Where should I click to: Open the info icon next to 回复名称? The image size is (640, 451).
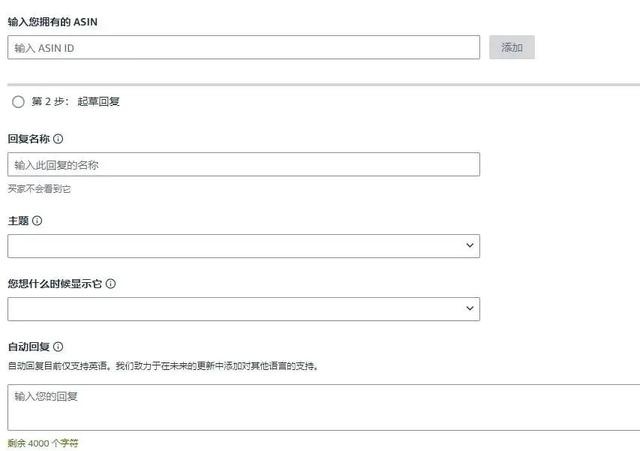(x=58, y=139)
